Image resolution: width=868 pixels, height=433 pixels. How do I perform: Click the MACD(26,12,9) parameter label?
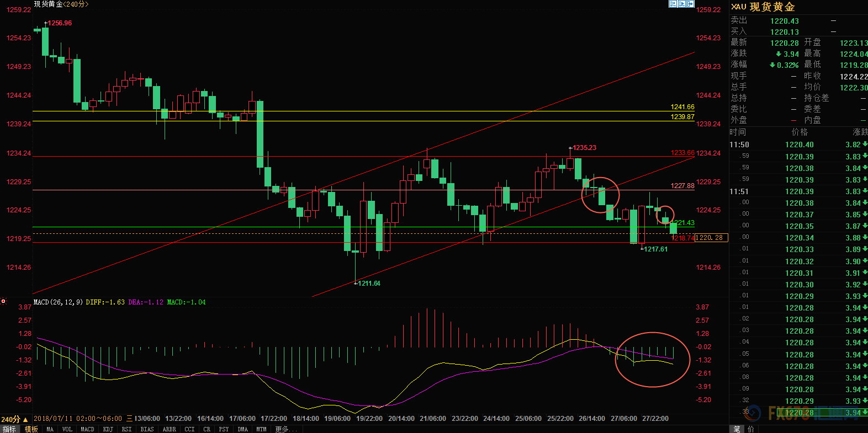[x=58, y=302]
